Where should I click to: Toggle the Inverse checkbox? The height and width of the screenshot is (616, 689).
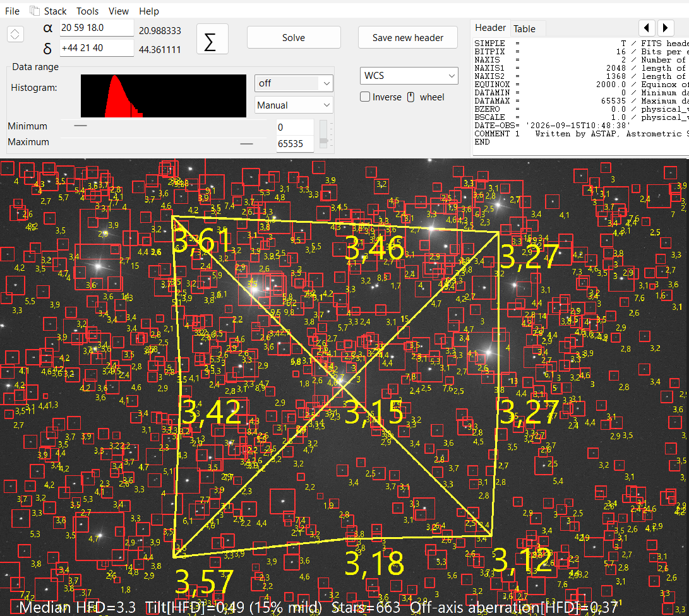pyautogui.click(x=365, y=97)
